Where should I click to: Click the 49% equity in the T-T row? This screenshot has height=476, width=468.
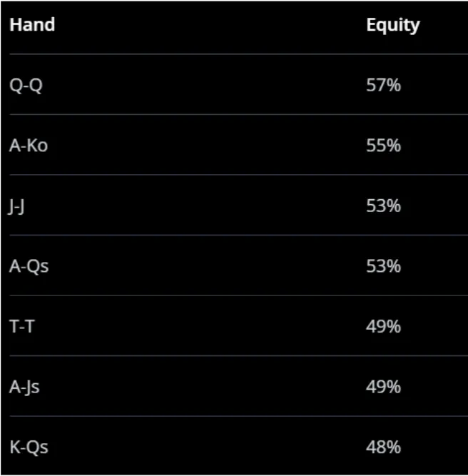(383, 327)
